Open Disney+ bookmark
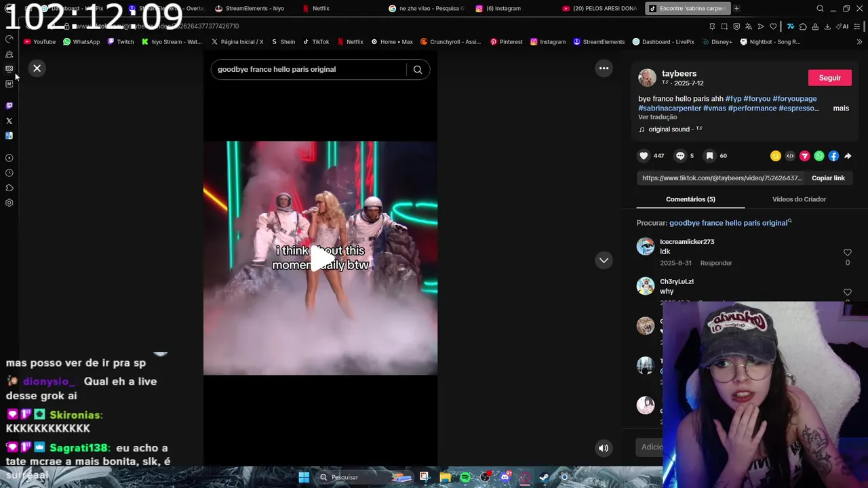Screen dimensions: 868x488 [x=717, y=41]
